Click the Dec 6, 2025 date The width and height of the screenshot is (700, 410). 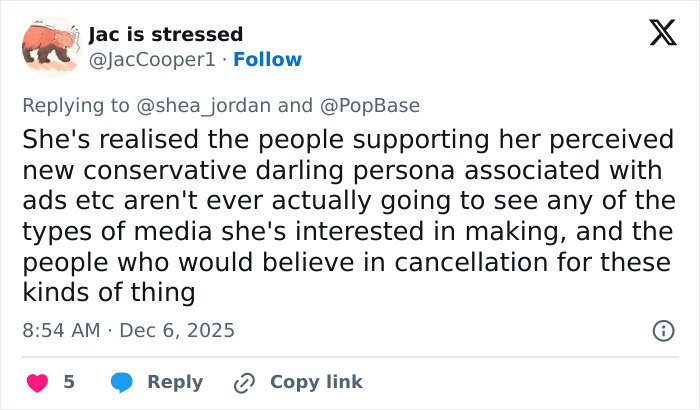[178, 330]
